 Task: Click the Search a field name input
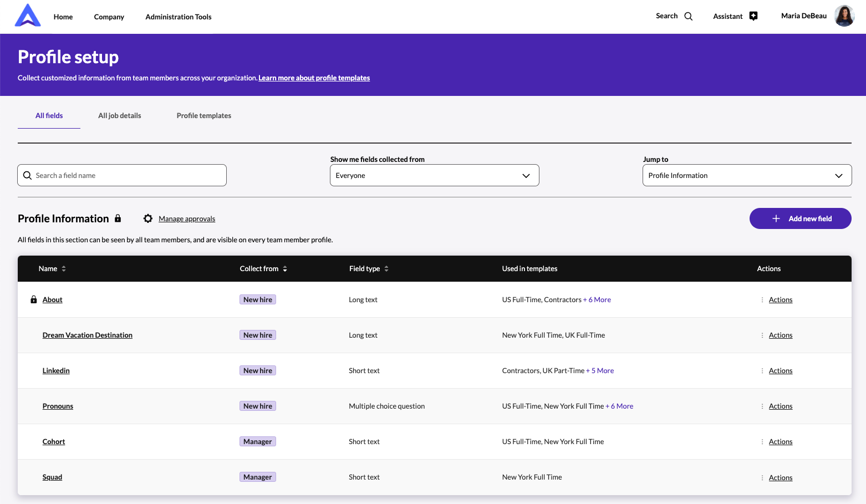[x=122, y=175]
